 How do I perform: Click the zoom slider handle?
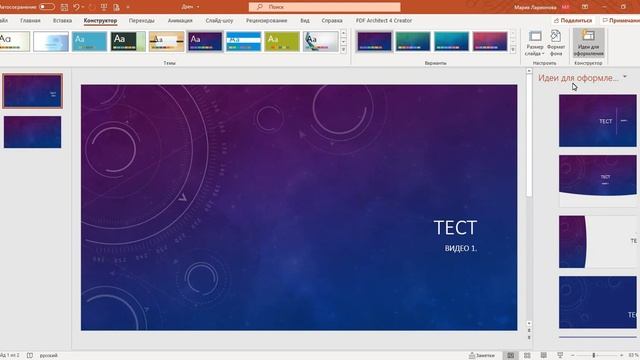click(594, 356)
